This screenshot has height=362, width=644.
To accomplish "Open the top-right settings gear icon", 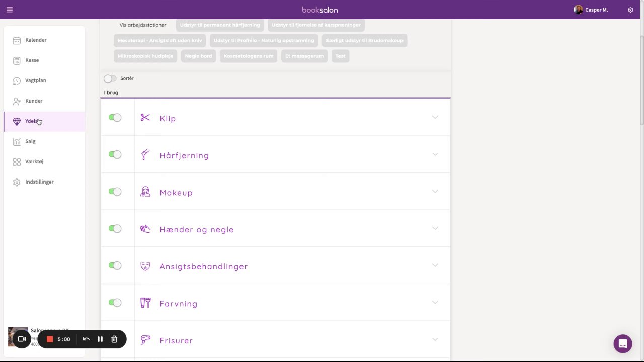I will (630, 10).
